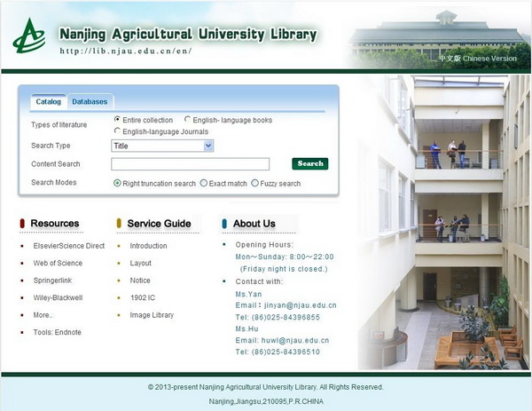Select English-language books radio option

[187, 119]
